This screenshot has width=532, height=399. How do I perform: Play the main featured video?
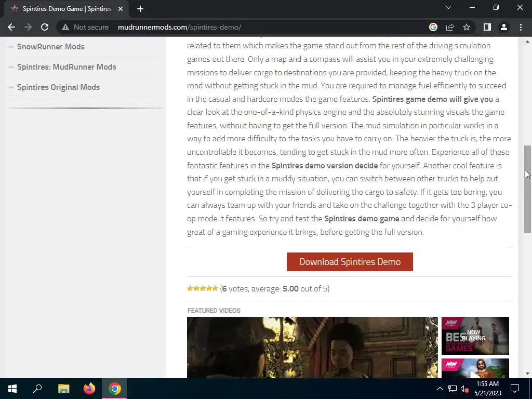pos(312,348)
